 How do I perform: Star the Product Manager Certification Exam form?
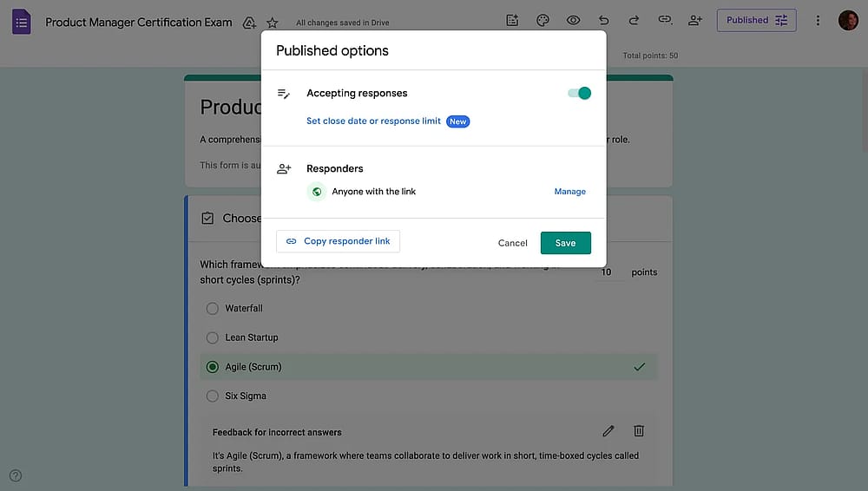[272, 23]
